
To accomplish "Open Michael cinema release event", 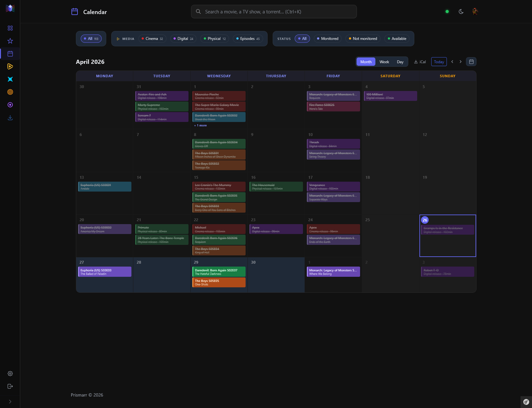I will [x=219, y=229].
